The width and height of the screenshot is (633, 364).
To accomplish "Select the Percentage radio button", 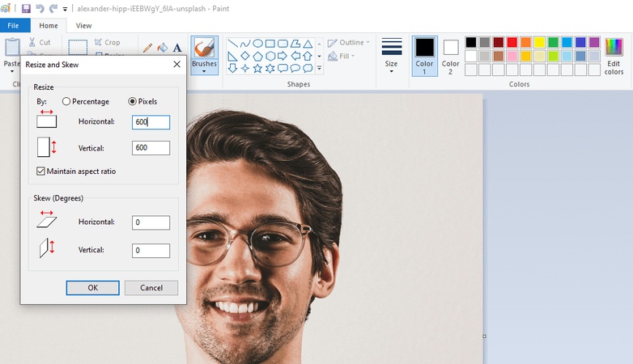I will [66, 101].
